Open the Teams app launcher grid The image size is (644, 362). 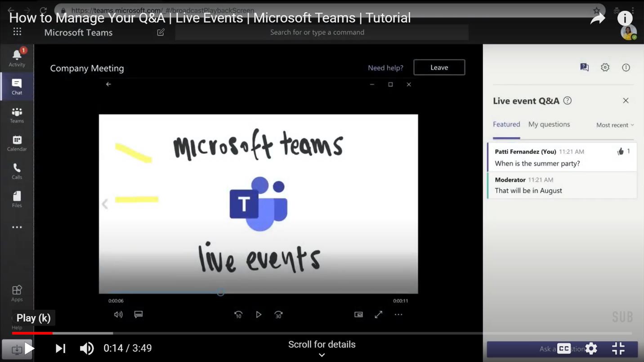(x=17, y=31)
